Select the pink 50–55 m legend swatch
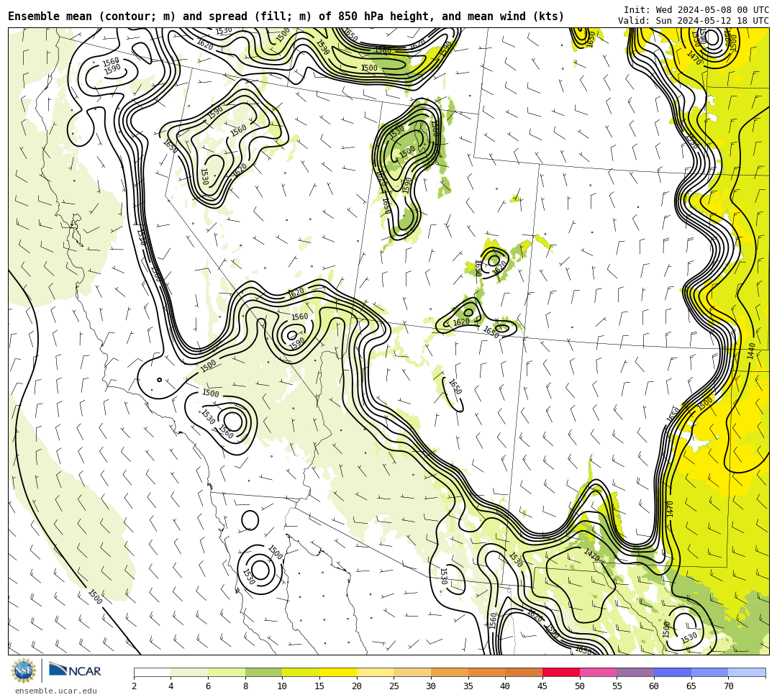 (x=598, y=672)
